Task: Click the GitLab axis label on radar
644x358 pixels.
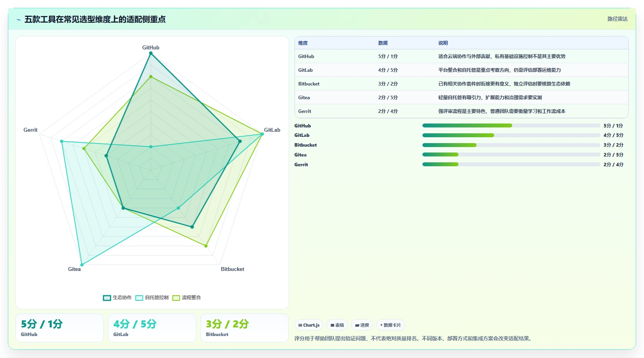Action: point(272,130)
